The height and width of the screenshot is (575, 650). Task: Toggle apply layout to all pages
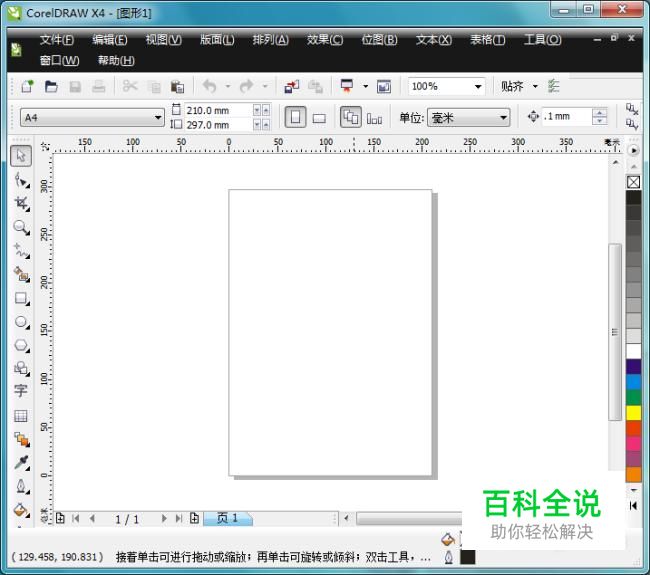pos(350,117)
